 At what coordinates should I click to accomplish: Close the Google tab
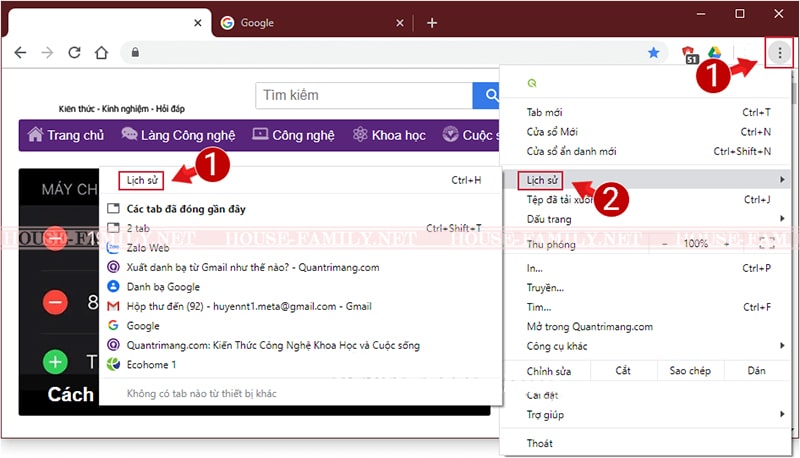[400, 22]
